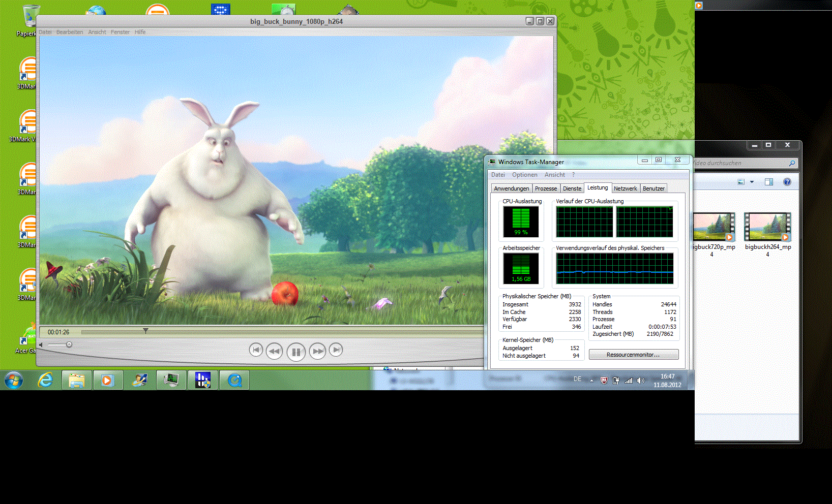
Task: Toggle the Explorer preview pane icon
Action: [769, 182]
